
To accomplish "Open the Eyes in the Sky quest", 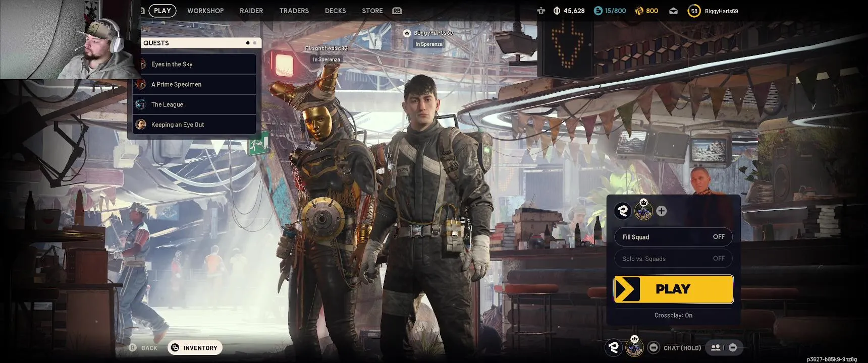I will [194, 64].
